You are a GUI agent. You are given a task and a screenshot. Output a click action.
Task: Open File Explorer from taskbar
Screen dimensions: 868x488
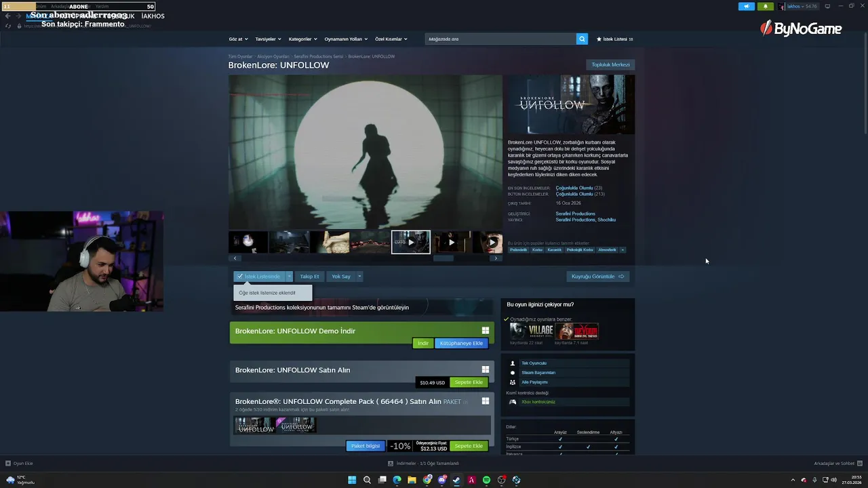click(412, 480)
